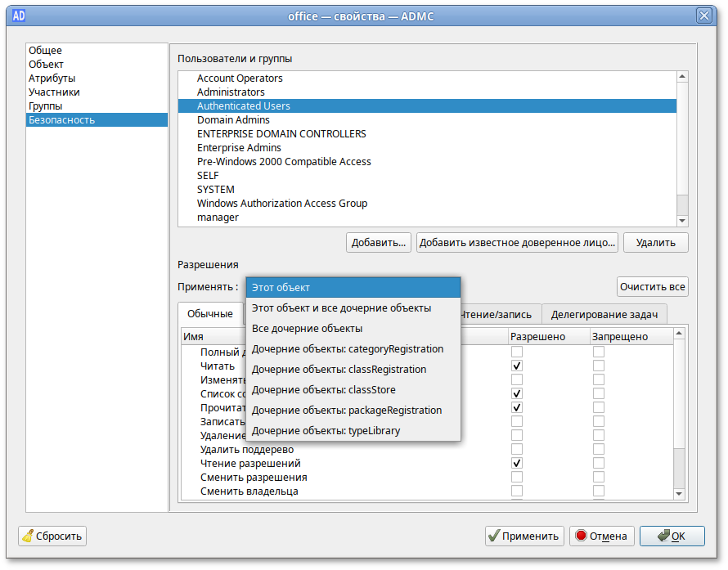Screen dimensions: 728x570
Task: Click the ADMC app icon in the title bar
Action: point(16,16)
